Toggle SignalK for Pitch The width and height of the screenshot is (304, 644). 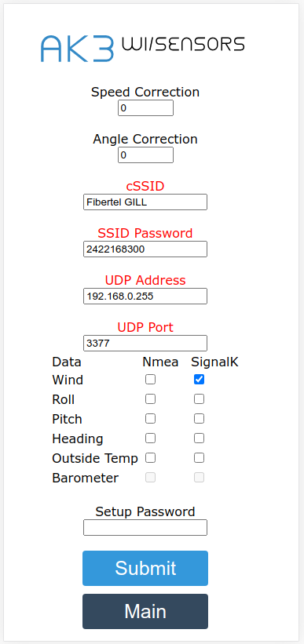click(199, 419)
